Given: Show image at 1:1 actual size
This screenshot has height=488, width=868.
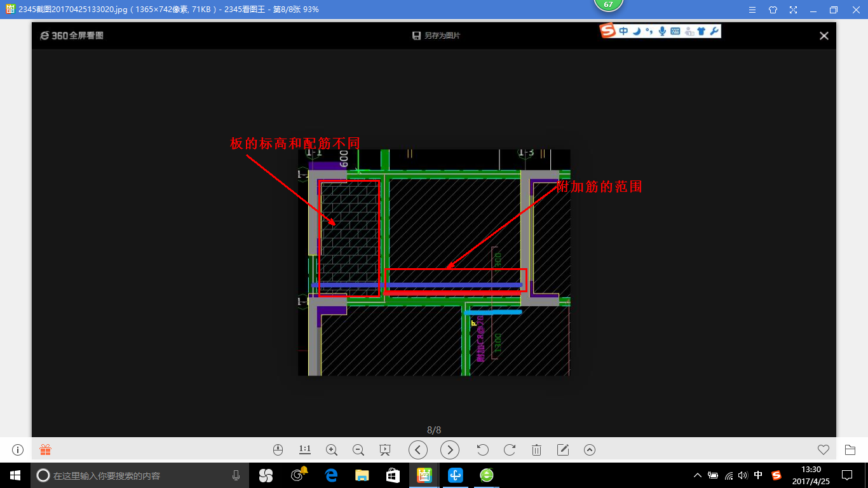Looking at the screenshot, I should (305, 450).
